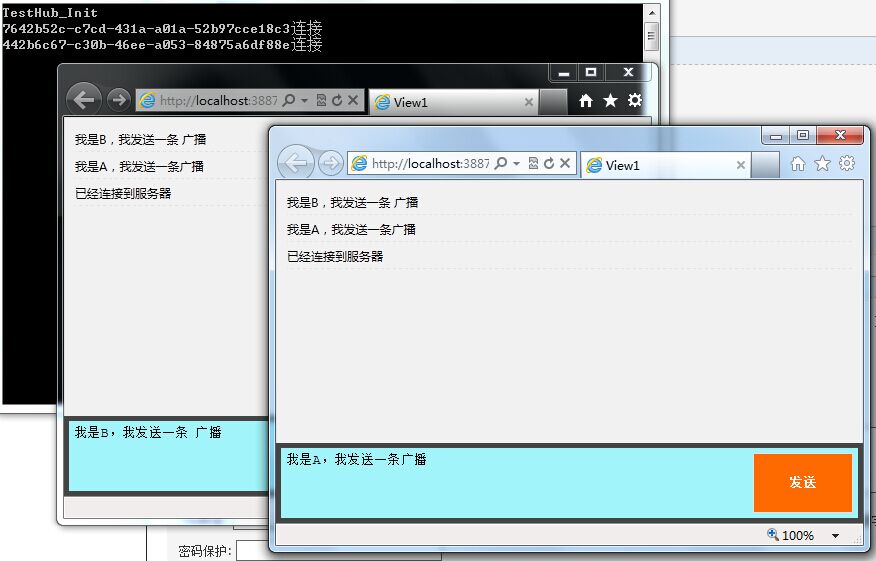Click the orange 发送 send button
The height and width of the screenshot is (561, 876).
click(803, 482)
